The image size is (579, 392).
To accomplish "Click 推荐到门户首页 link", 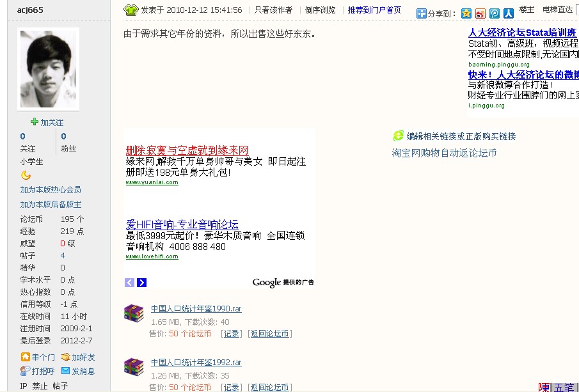I will pyautogui.click(x=374, y=10).
